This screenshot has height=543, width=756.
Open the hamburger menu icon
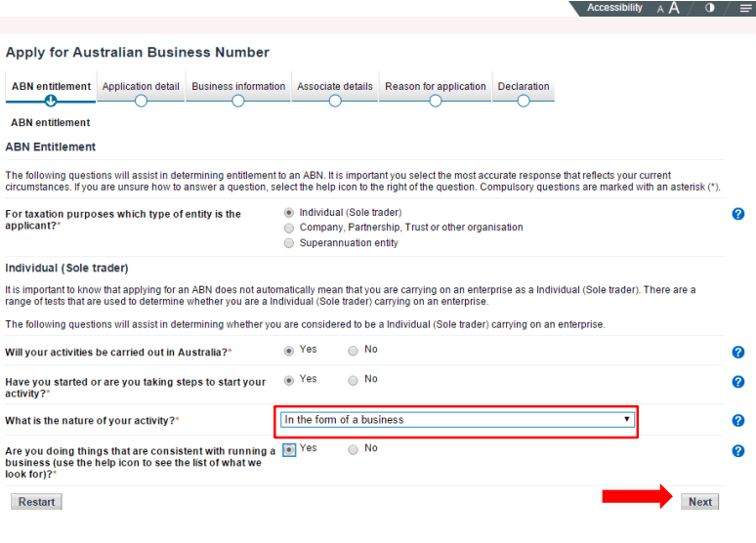(x=745, y=8)
